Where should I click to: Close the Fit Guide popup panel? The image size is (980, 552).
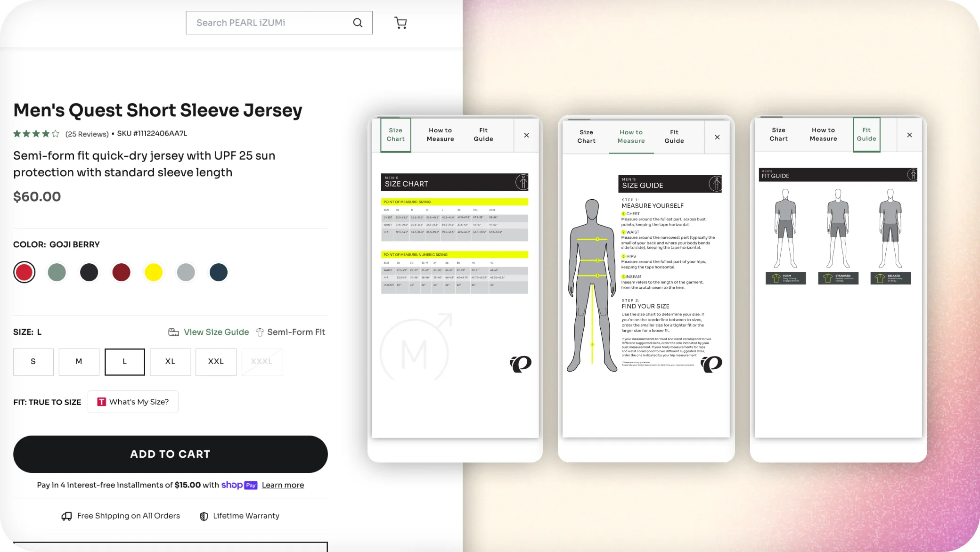(909, 135)
